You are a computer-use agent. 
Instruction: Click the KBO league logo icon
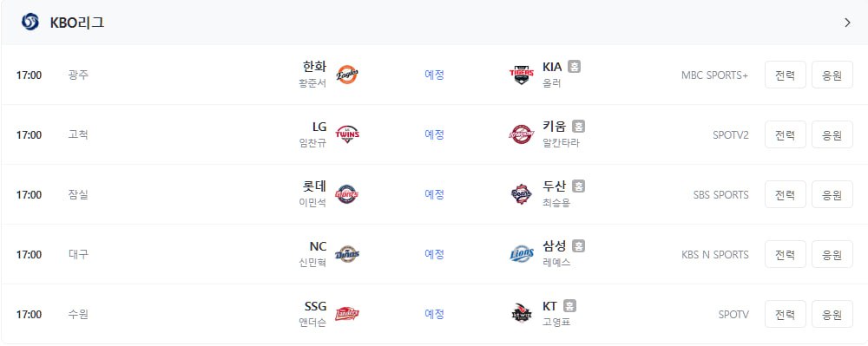point(30,22)
